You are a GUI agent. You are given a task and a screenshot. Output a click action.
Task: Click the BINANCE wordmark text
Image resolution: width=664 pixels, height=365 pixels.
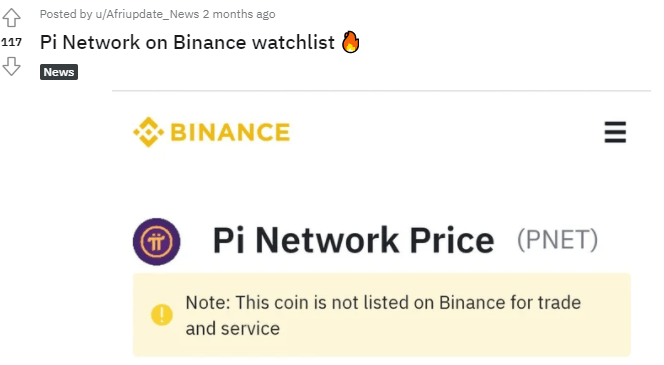230,132
